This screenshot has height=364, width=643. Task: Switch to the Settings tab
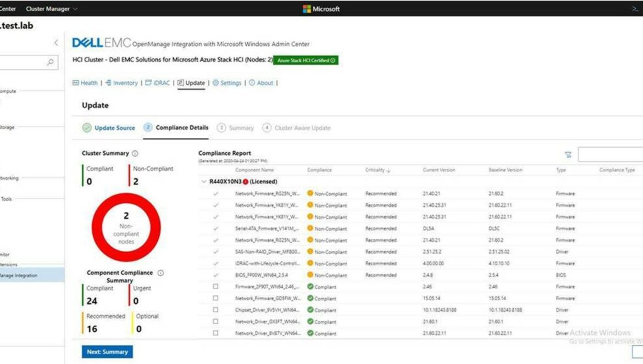click(227, 83)
